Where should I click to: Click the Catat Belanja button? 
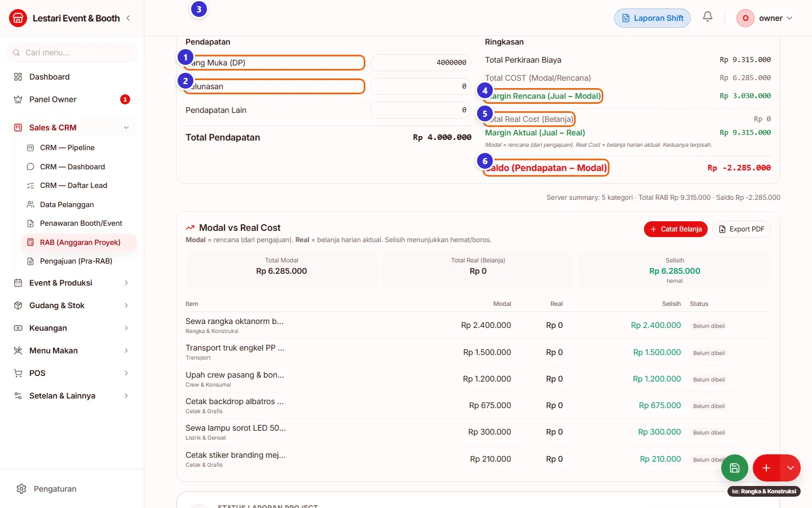(676, 229)
